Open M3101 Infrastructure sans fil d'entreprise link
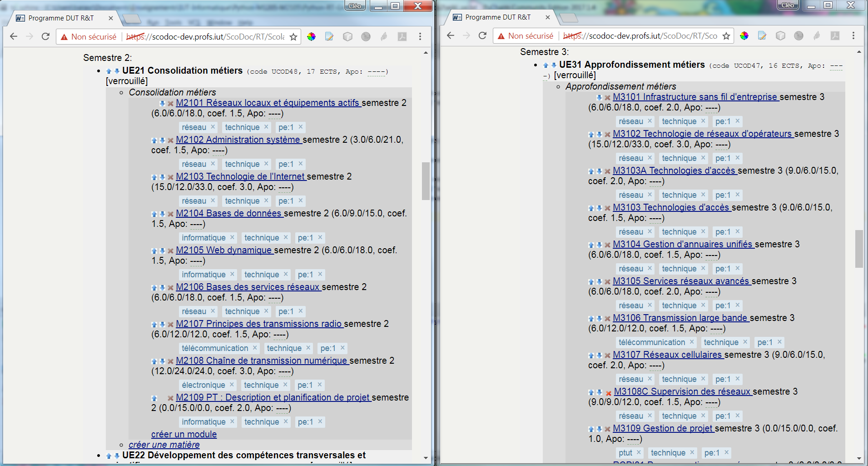Screen dimensions: 868x466 pyautogui.click(x=696, y=97)
